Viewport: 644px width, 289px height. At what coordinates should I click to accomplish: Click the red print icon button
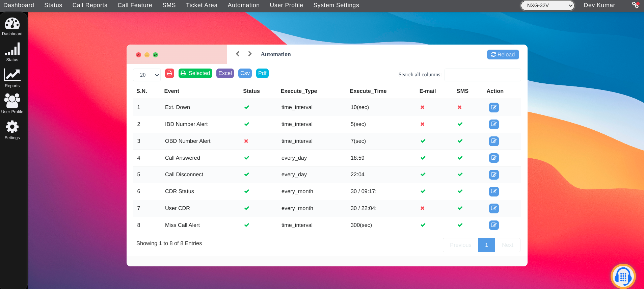click(169, 73)
